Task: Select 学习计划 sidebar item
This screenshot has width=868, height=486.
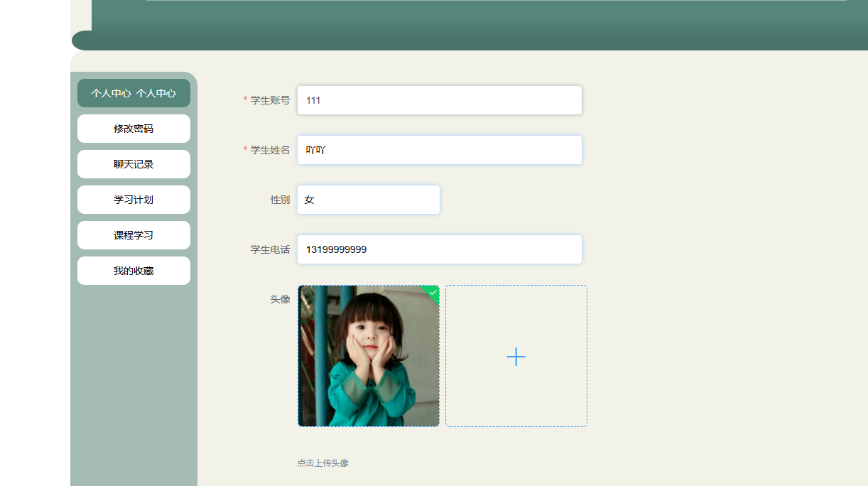Action: pos(134,200)
